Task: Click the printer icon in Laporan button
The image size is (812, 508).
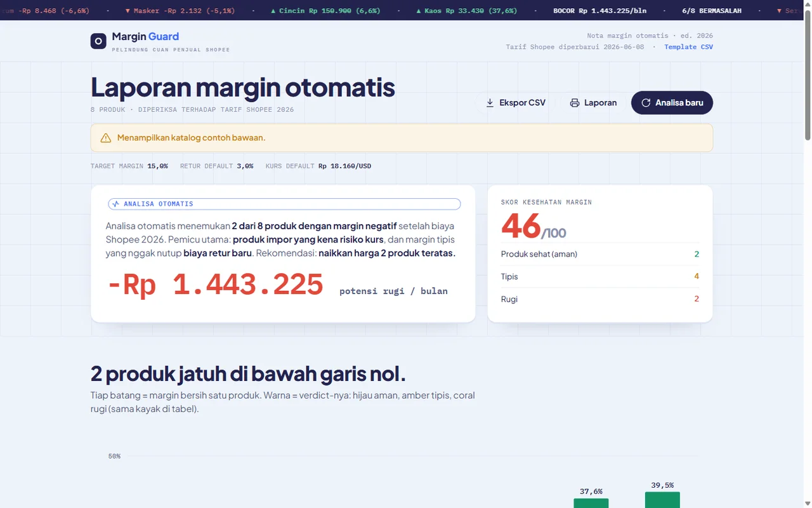Action: (x=575, y=103)
